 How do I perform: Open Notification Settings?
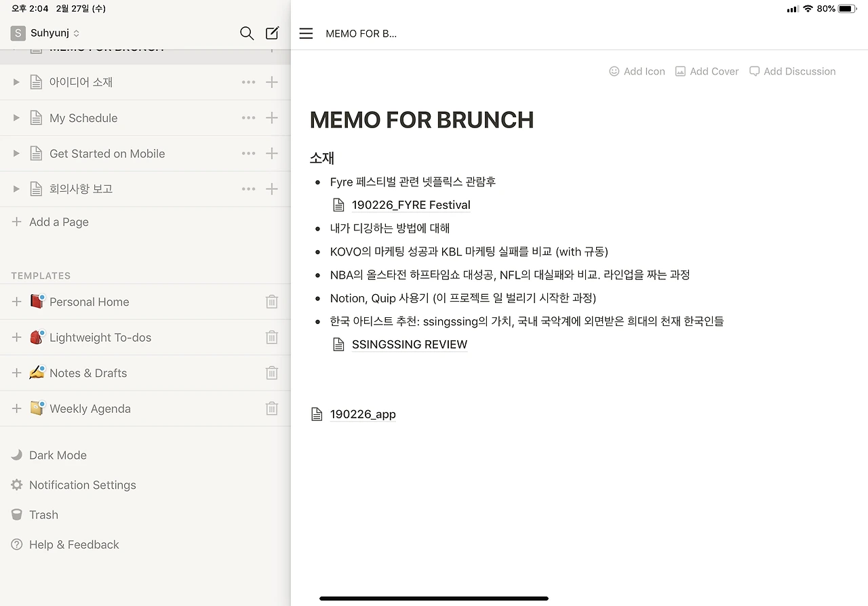pyautogui.click(x=73, y=485)
